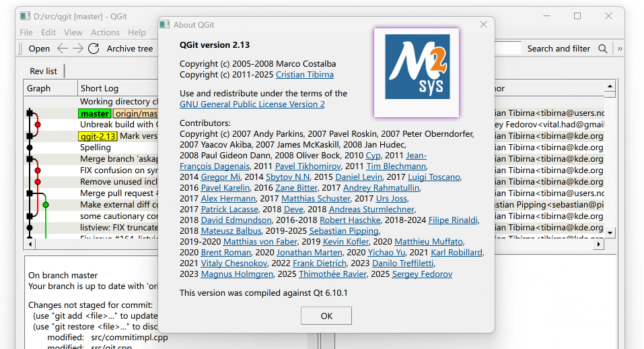644x349 pixels.
Task: Click the M2 sys logo image
Action: pyautogui.click(x=417, y=67)
